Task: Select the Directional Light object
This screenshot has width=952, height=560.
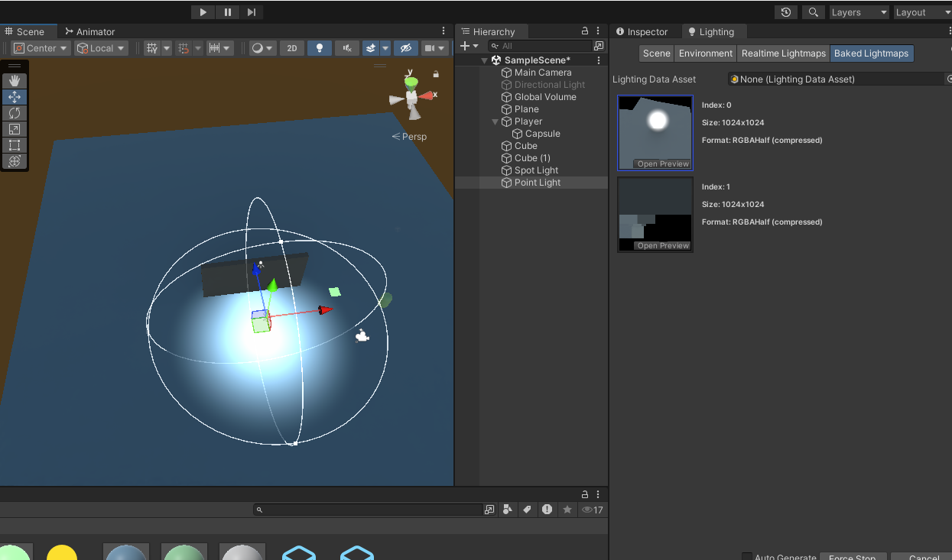Action: (x=550, y=85)
